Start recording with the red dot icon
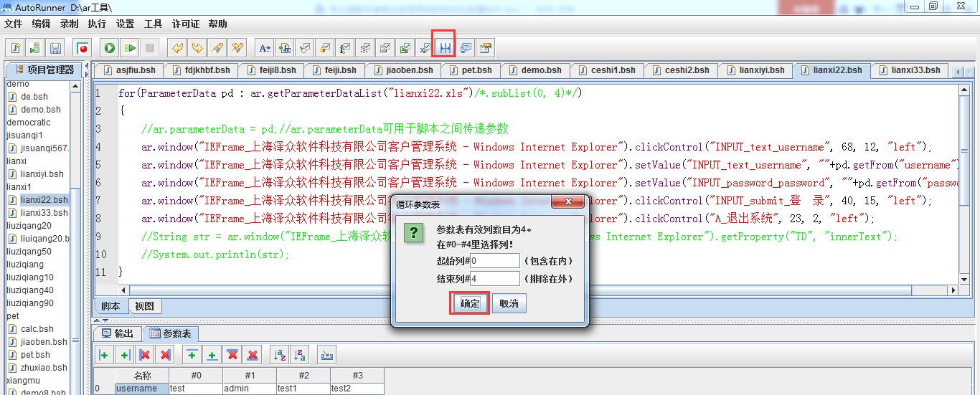 [x=83, y=48]
